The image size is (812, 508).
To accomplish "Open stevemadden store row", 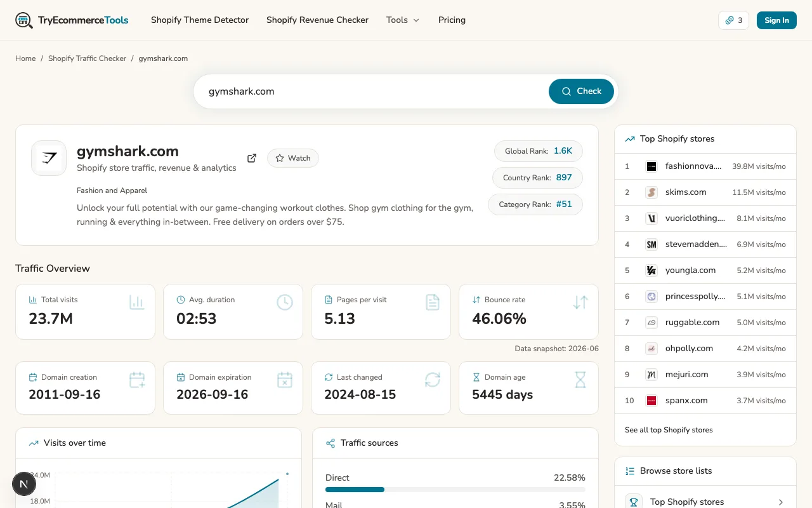I will tap(705, 244).
